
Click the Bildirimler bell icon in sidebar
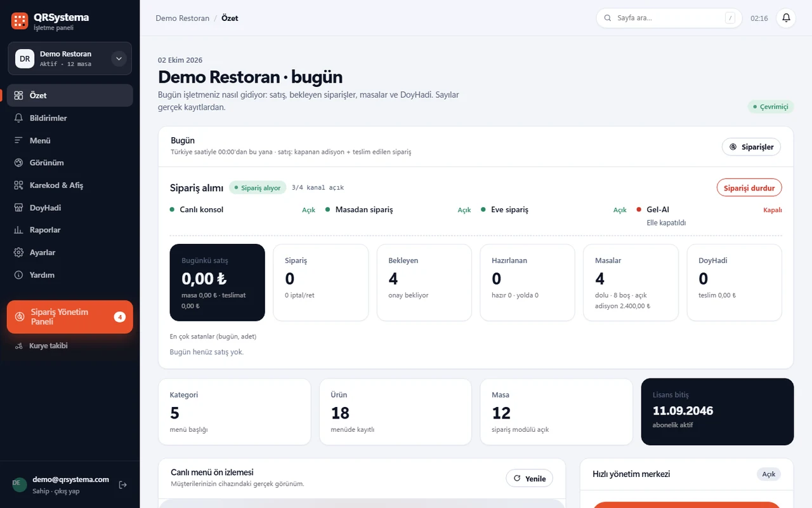point(18,118)
